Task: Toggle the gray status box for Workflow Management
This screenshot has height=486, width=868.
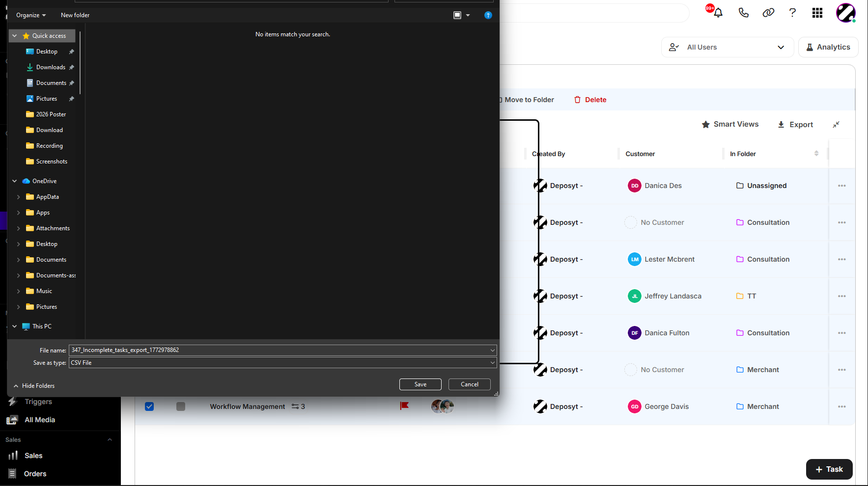Action: click(181, 406)
